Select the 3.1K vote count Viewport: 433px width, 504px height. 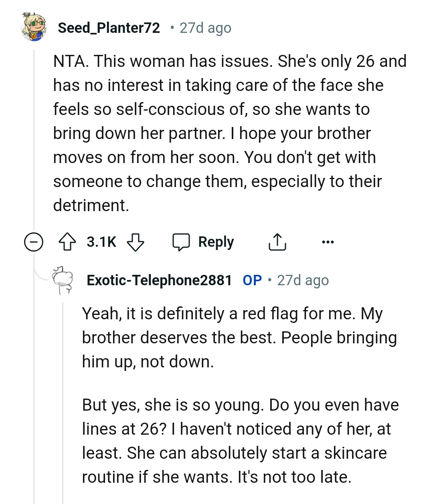pyautogui.click(x=100, y=241)
